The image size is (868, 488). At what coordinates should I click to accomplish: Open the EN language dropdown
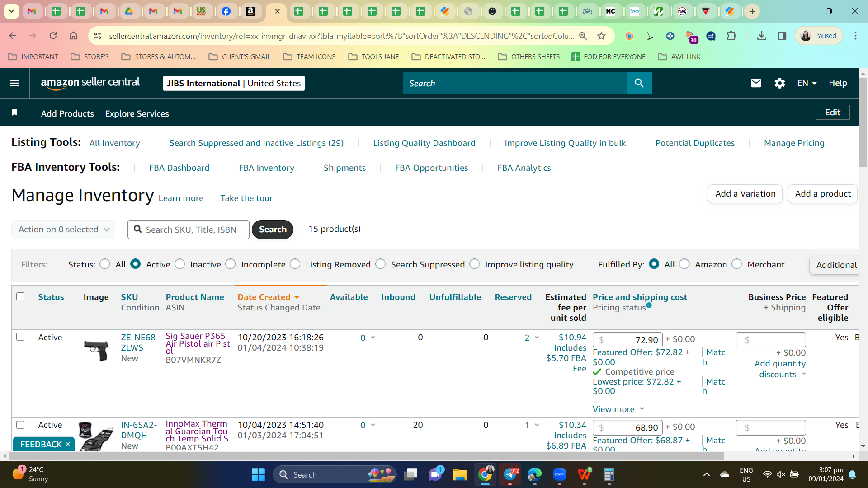tap(807, 83)
